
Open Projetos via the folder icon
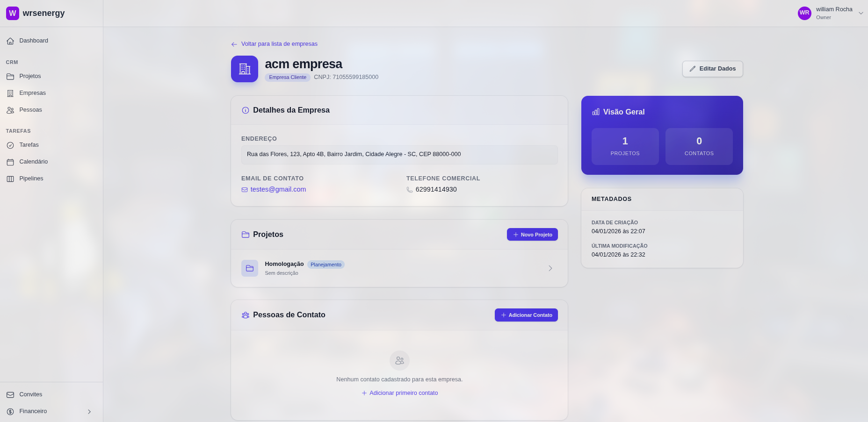click(11, 76)
